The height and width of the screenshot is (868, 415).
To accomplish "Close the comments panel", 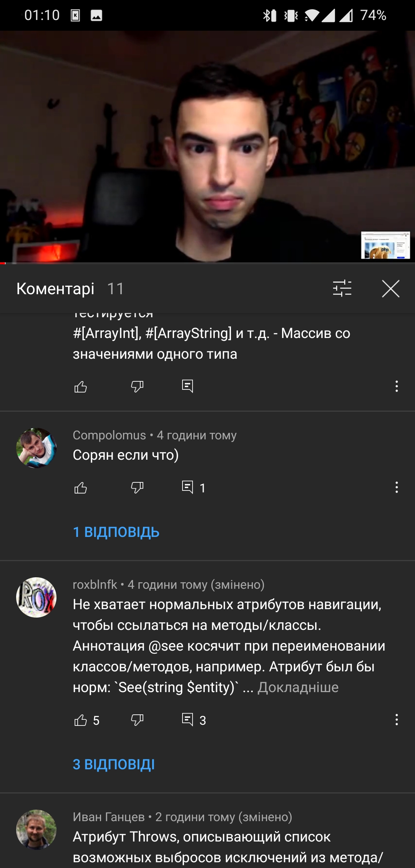I will pos(391,288).
